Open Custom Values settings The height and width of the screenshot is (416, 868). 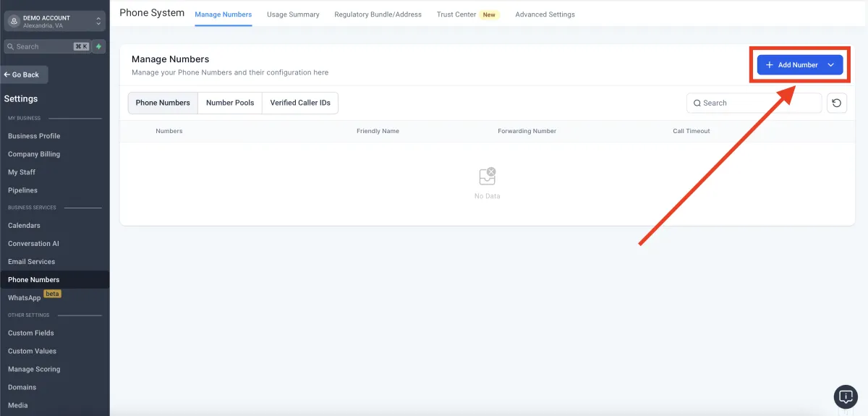point(32,351)
